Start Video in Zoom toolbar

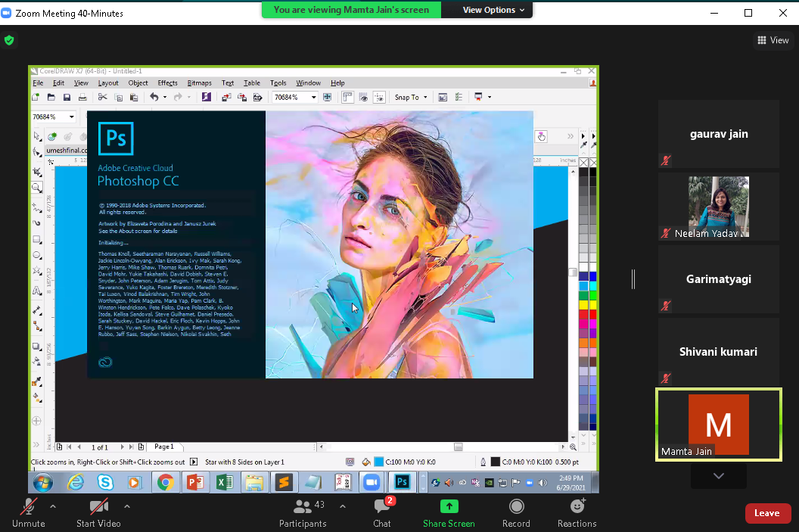(98, 513)
